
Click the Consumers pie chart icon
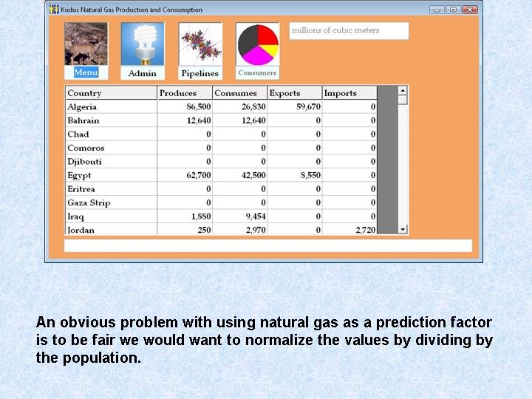point(257,44)
